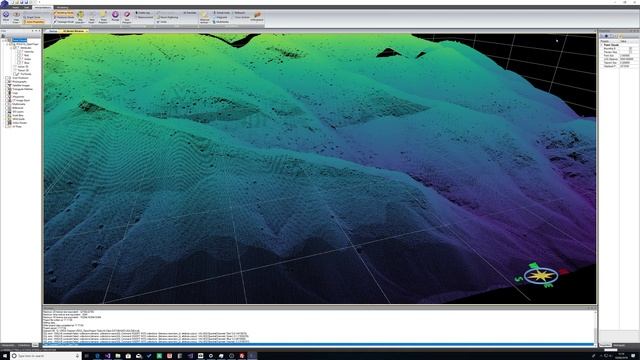Click the green-yellow icon in the ribbon
The width and height of the screenshot is (640, 360).
pos(80,14)
